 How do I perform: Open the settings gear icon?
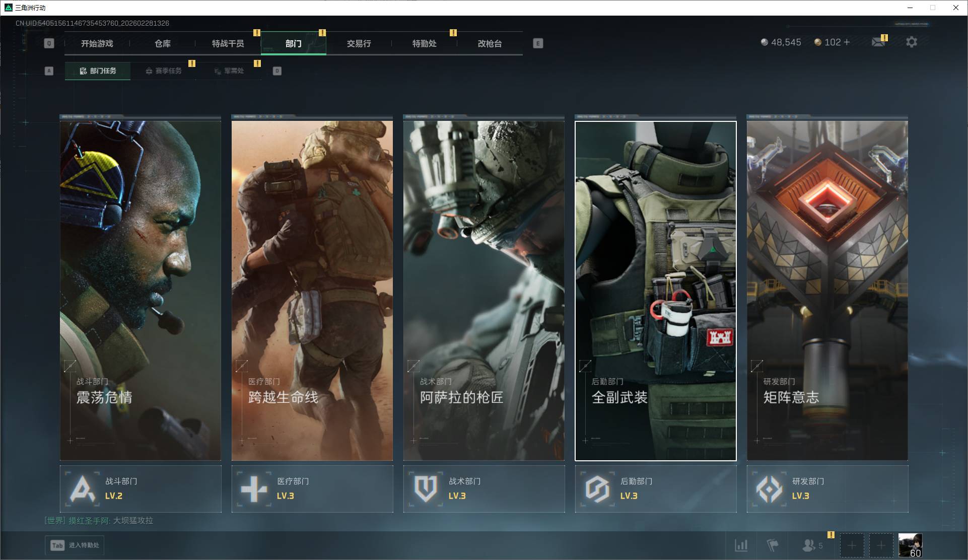point(911,42)
